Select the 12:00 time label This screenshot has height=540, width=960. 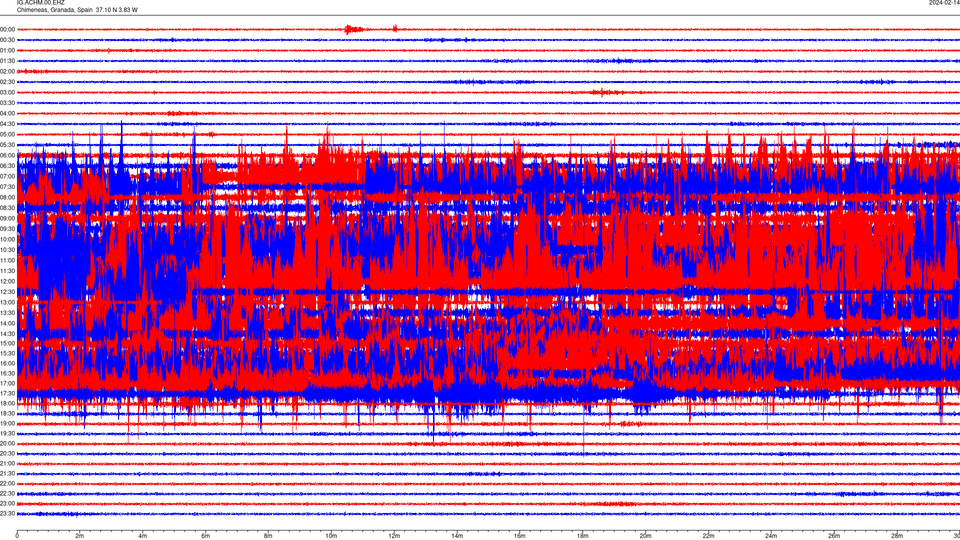click(7, 281)
